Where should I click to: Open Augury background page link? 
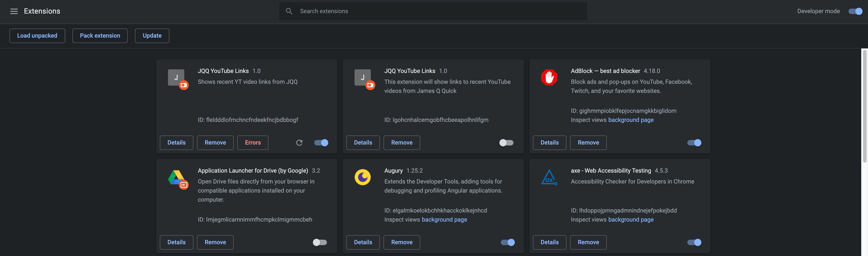[444, 220]
